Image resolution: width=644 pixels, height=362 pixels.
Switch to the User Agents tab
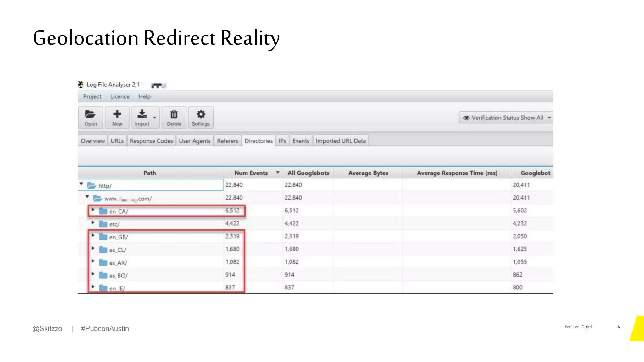pos(195,141)
